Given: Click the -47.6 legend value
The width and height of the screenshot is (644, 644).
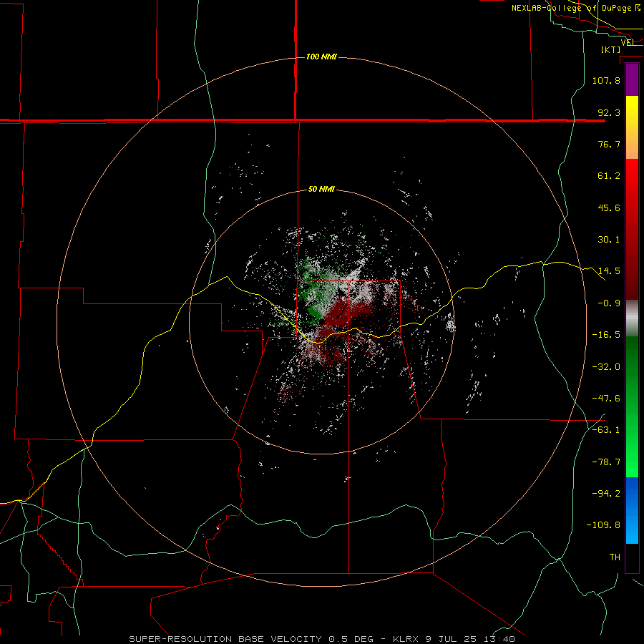Looking at the screenshot, I should (606, 399).
